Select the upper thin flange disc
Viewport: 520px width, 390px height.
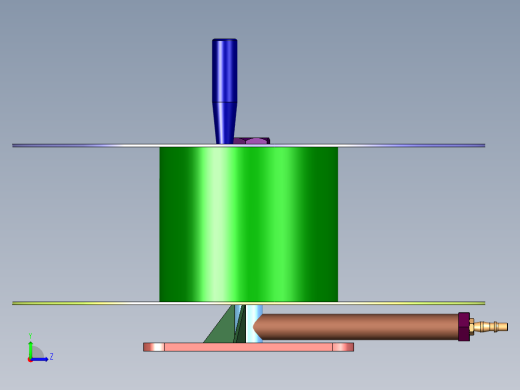click(x=249, y=145)
